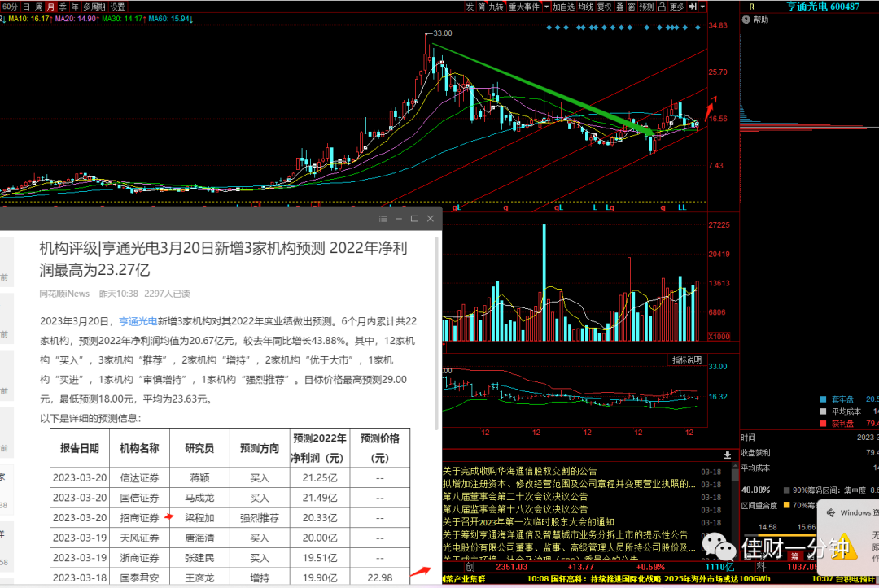Switch chart to 60-minute period
The width and height of the screenshot is (879, 588).
point(10,7)
